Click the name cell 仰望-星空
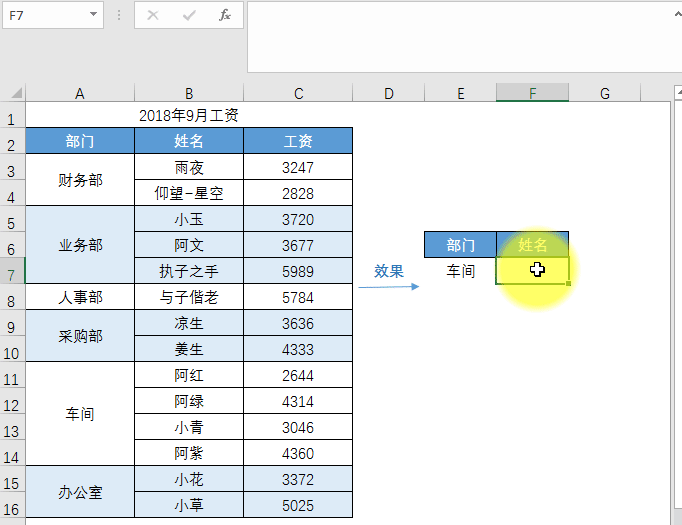682x525 pixels. point(189,193)
